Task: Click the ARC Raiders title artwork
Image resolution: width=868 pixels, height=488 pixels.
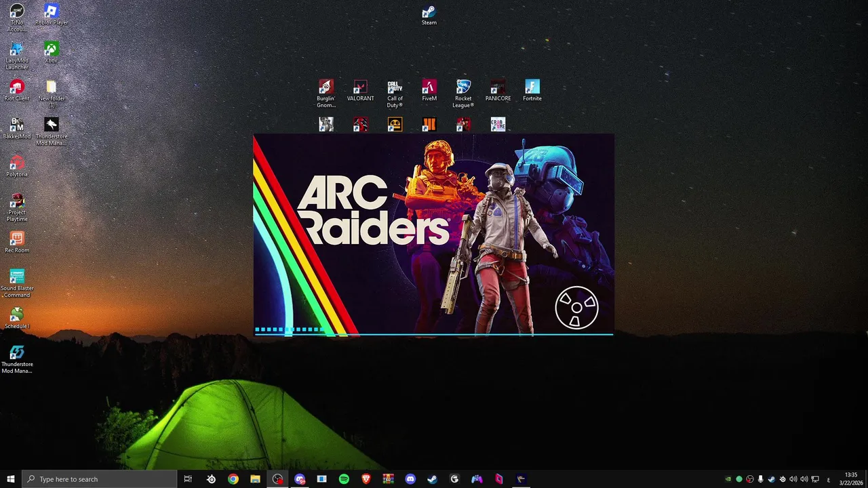Action: (373, 210)
